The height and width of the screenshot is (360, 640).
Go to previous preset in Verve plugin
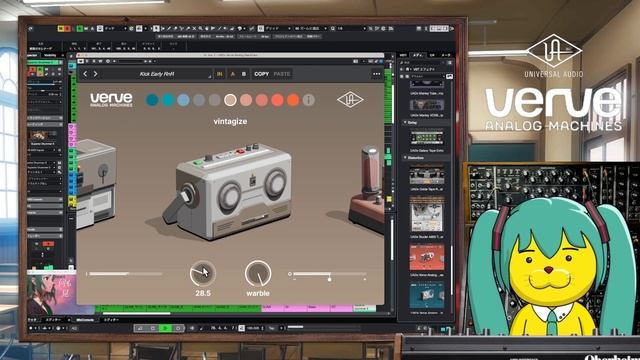point(85,74)
